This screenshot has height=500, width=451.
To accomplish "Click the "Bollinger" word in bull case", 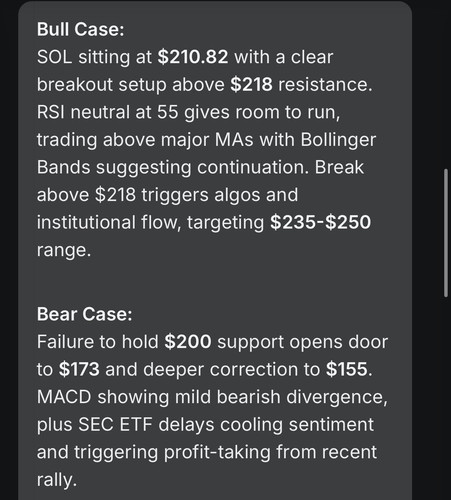I will pos(338,140).
